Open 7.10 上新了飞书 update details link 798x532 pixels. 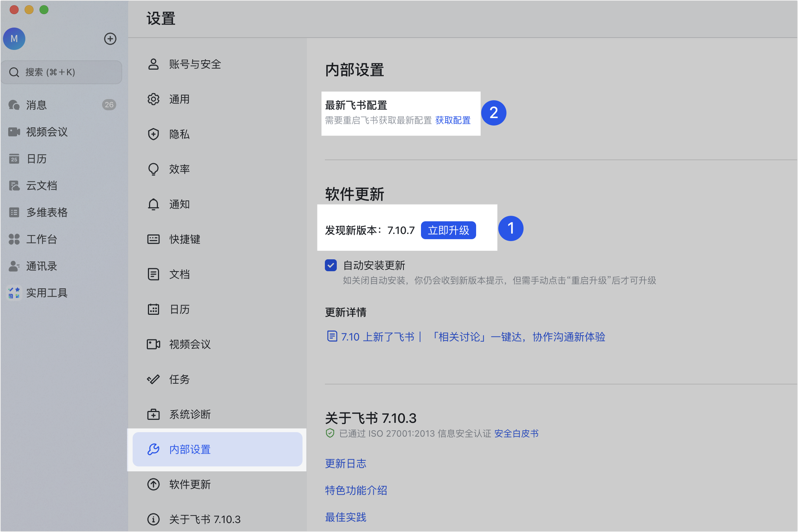[x=473, y=337]
